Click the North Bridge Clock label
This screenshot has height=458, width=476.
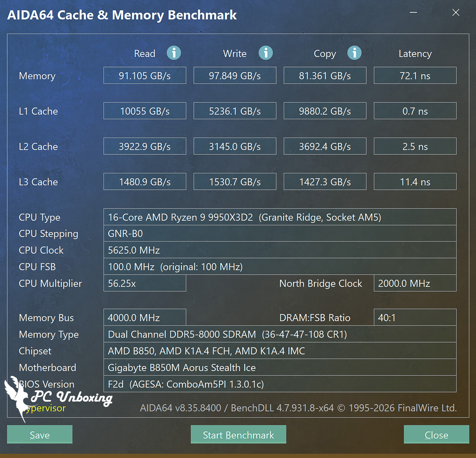point(321,283)
